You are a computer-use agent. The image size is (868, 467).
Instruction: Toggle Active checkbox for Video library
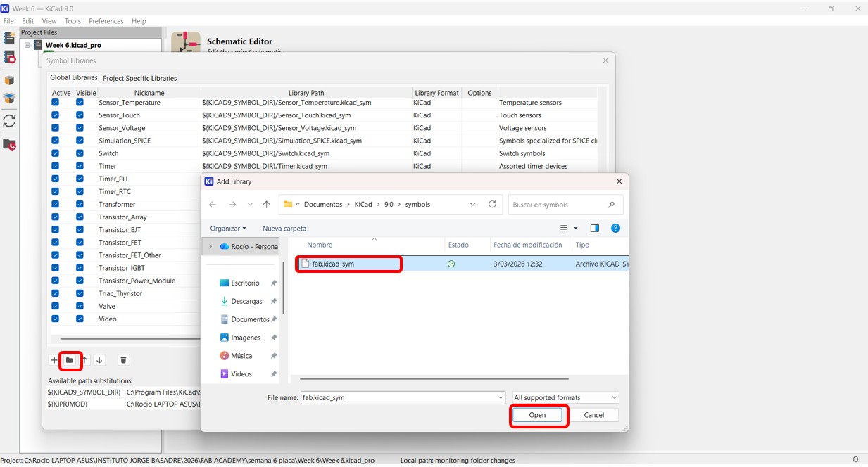tap(55, 319)
